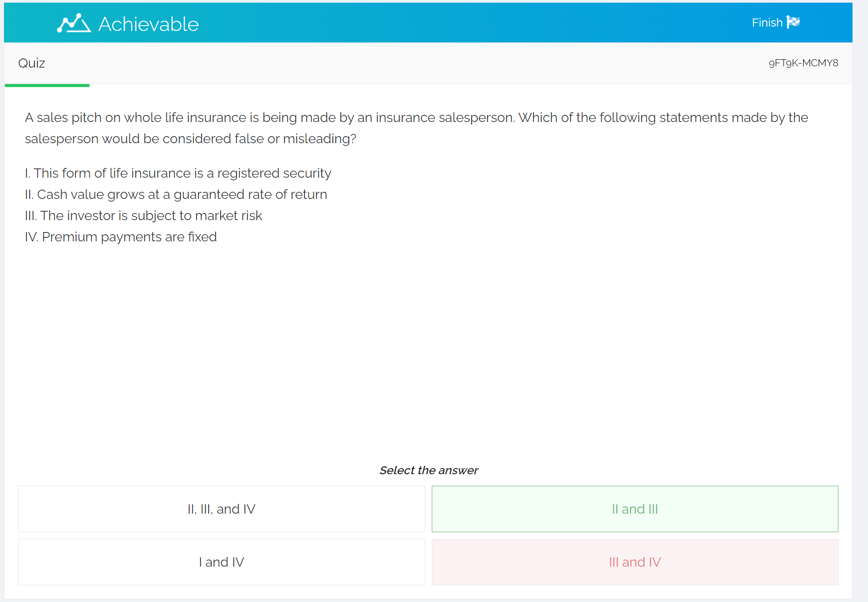This screenshot has height=602, width=868.
Task: Click the word "misleading?" in the question
Action: click(320, 139)
